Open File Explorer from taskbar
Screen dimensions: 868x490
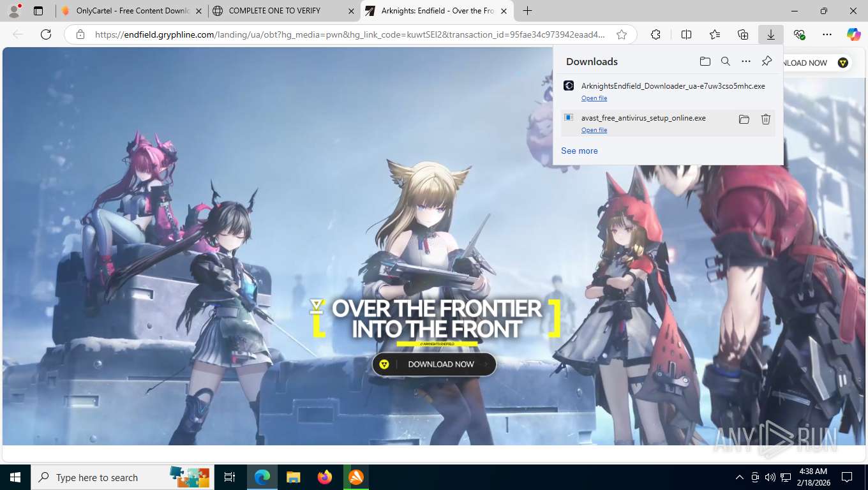point(293,477)
